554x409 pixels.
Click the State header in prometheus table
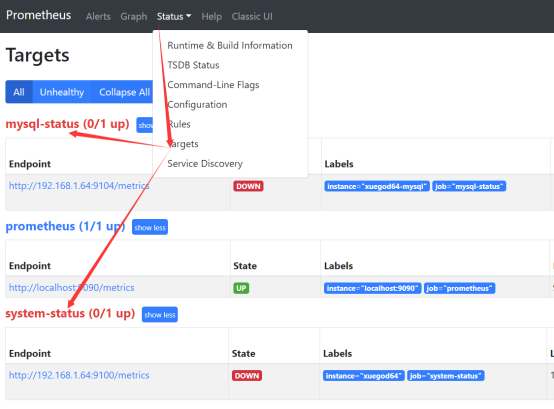[x=245, y=266]
